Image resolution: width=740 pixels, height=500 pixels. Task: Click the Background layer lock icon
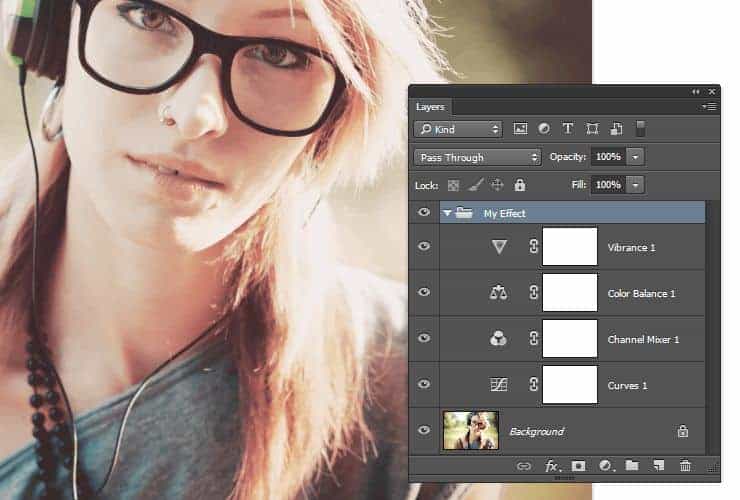click(x=682, y=431)
